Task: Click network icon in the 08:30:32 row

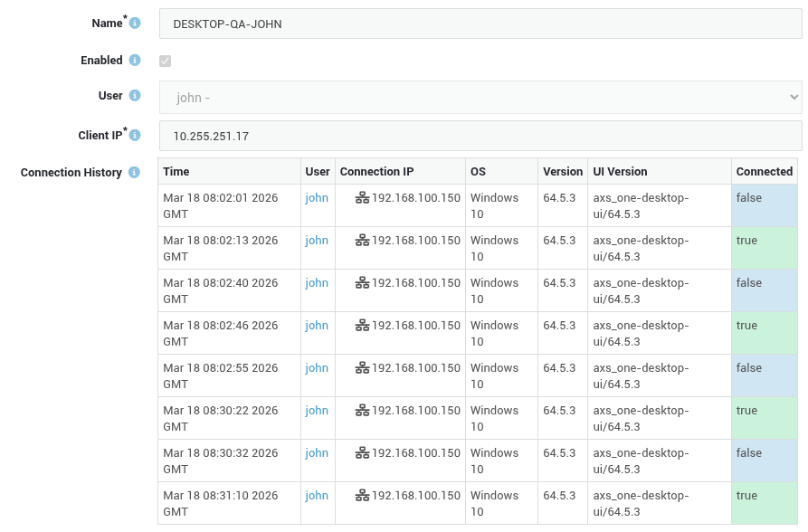Action: pyautogui.click(x=362, y=453)
